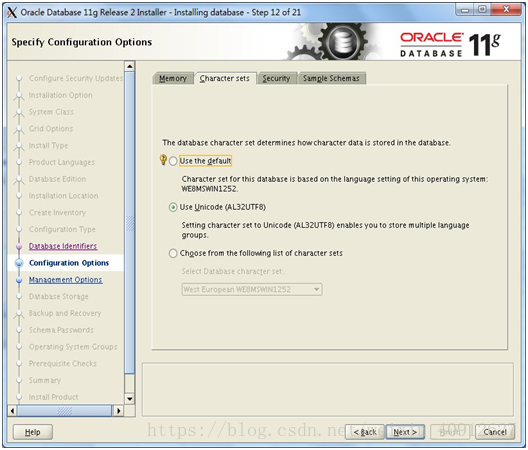Minimize the installer window
Screen dimensions: 528x450
click(x=465, y=10)
